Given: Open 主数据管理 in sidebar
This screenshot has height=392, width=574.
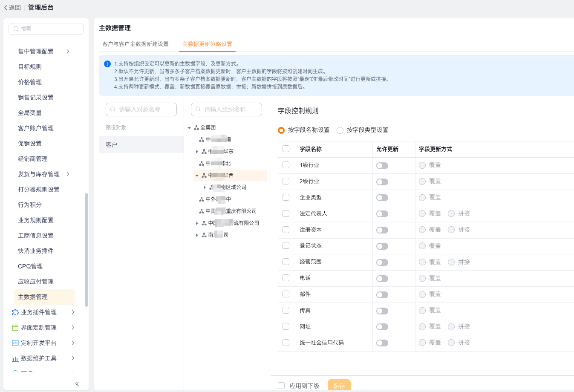Looking at the screenshot, I should [x=44, y=297].
